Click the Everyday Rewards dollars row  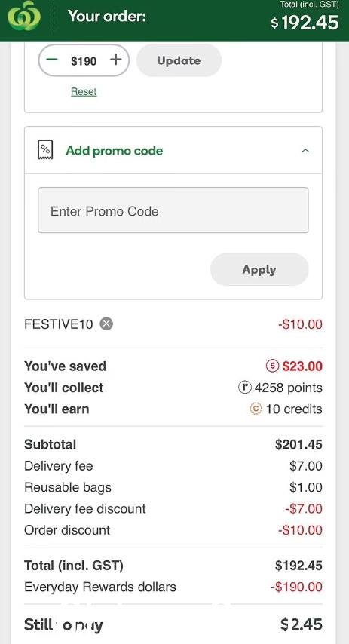click(x=173, y=587)
